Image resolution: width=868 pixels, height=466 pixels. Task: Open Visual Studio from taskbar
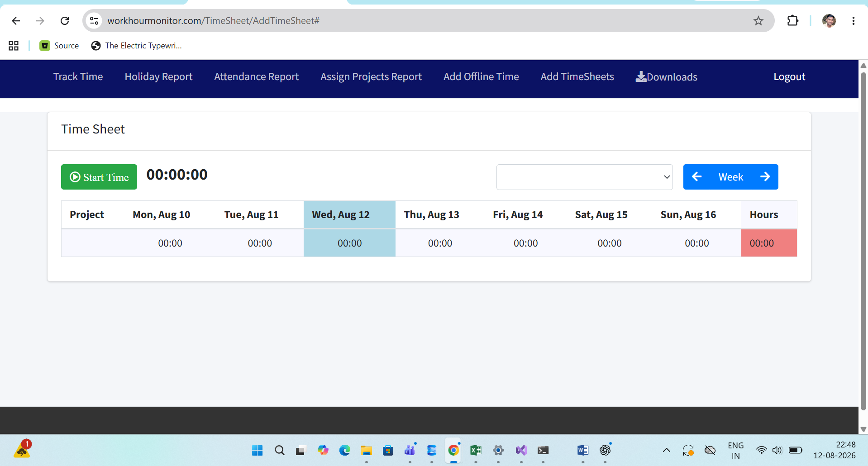click(x=521, y=450)
